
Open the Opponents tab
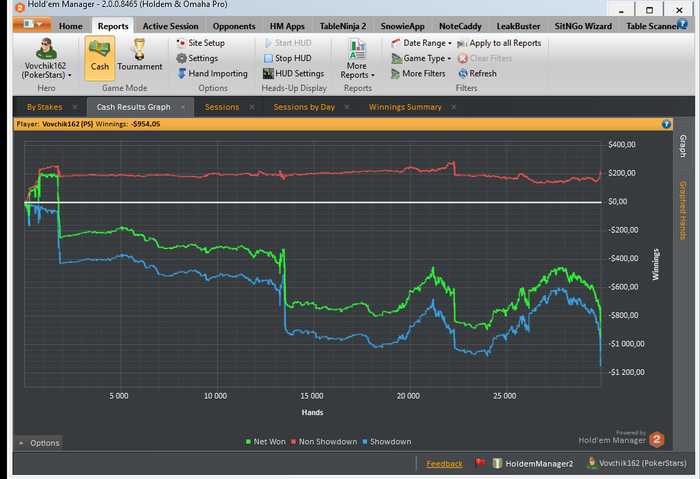tap(234, 26)
